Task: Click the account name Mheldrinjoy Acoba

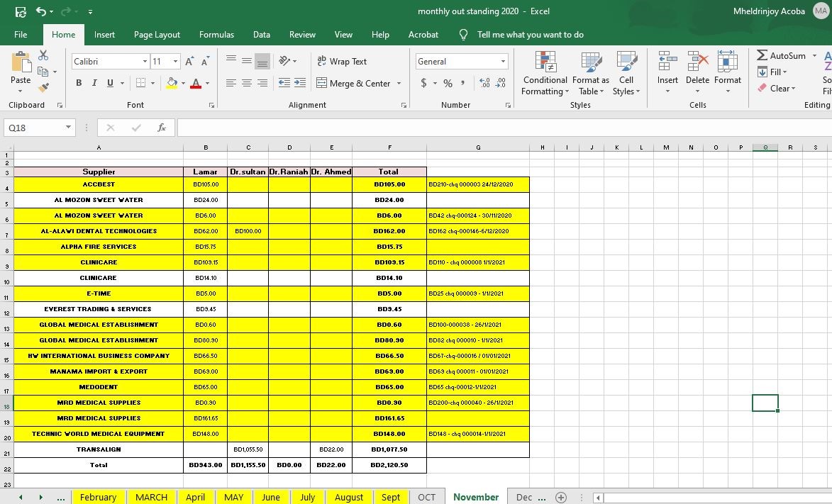Action: (x=769, y=11)
